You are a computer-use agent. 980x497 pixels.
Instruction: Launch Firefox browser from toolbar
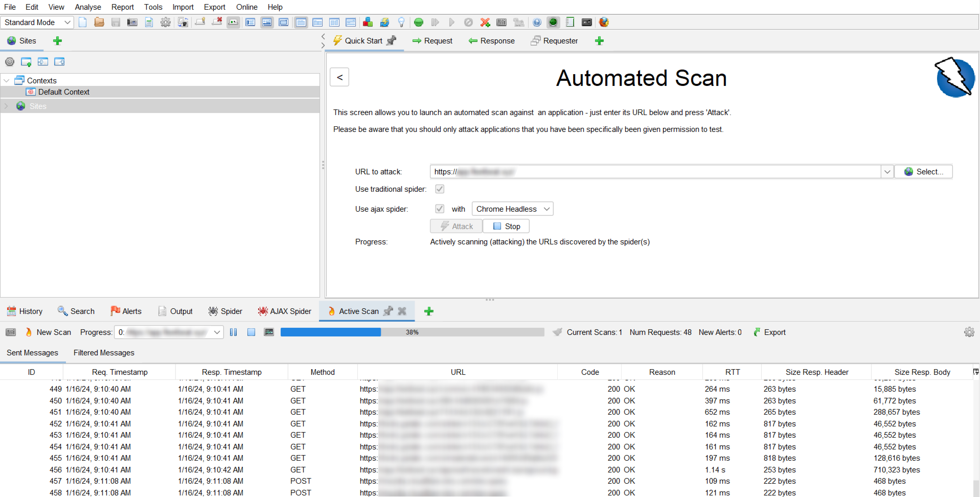click(604, 22)
